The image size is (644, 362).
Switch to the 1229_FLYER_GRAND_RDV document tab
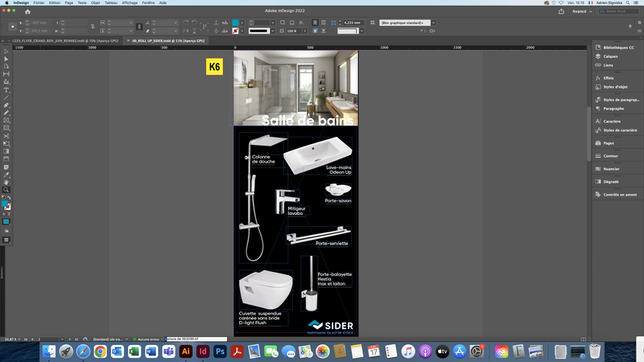pyautogui.click(x=65, y=41)
